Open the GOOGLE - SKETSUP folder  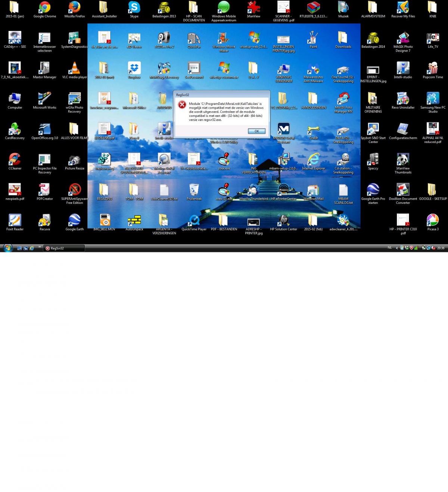coord(433,192)
